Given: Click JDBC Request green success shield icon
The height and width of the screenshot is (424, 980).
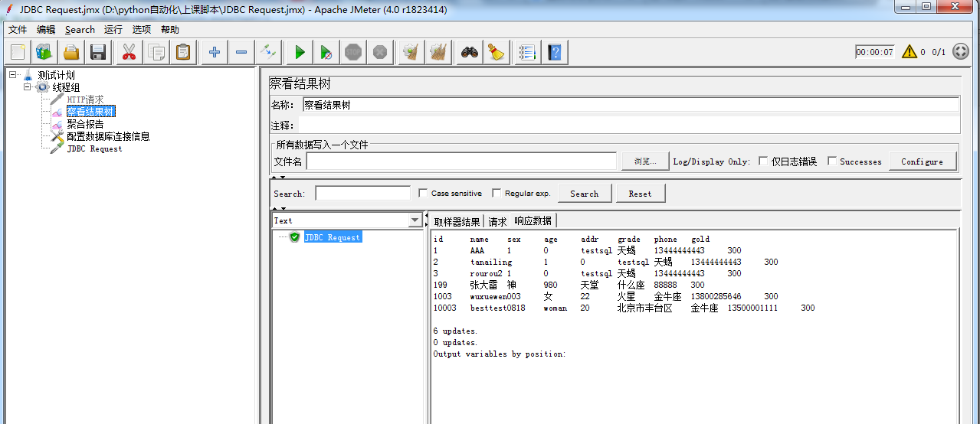Looking at the screenshot, I should (294, 237).
